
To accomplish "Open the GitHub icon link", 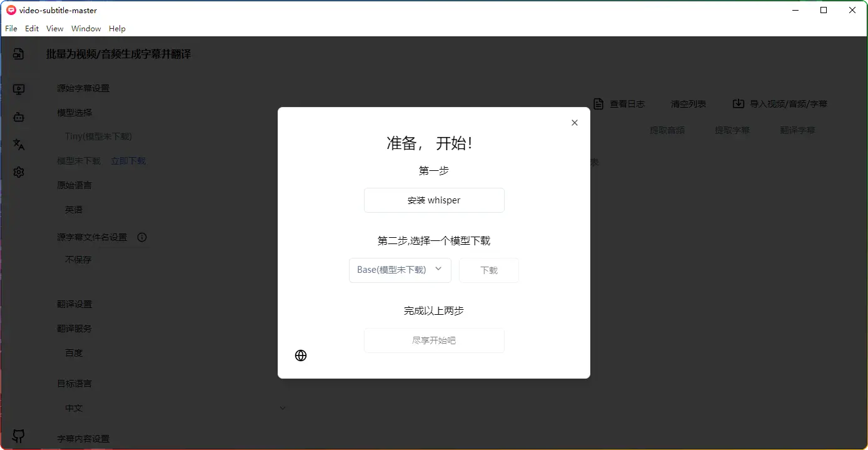I will click(19, 436).
